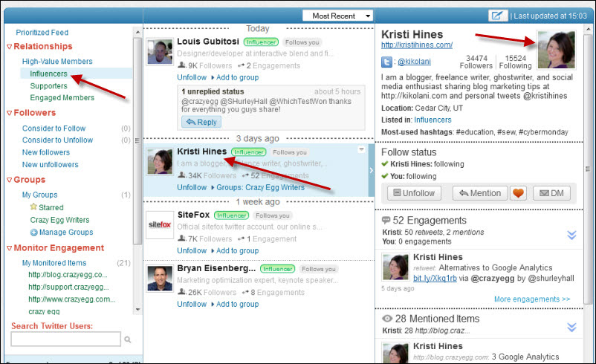Viewport: 596px width, 364px height.
Task: Expand the 52 Engagements double chevron
Action: pos(571,235)
